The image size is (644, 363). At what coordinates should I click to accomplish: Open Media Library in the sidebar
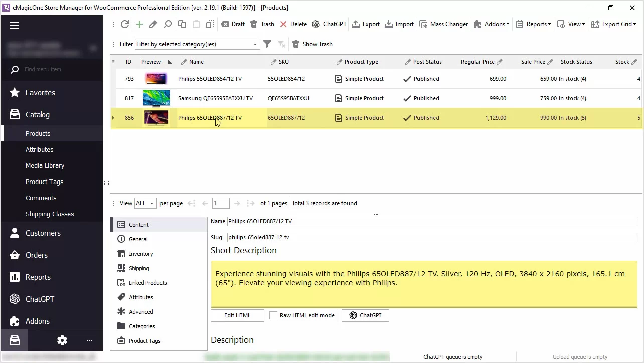pyautogui.click(x=45, y=165)
